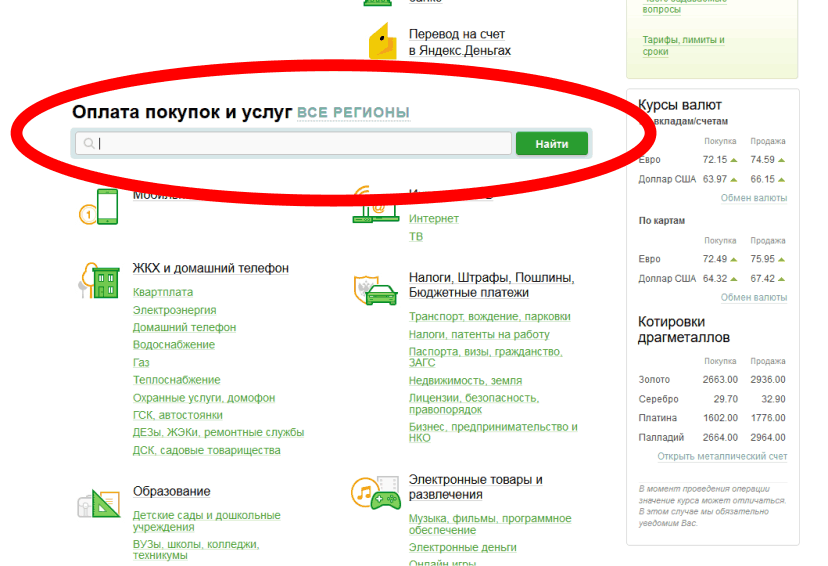The height and width of the screenshot is (566, 828).
Task: Click the card Доллар США sell rate 67.42
Action: pyautogui.click(x=763, y=279)
